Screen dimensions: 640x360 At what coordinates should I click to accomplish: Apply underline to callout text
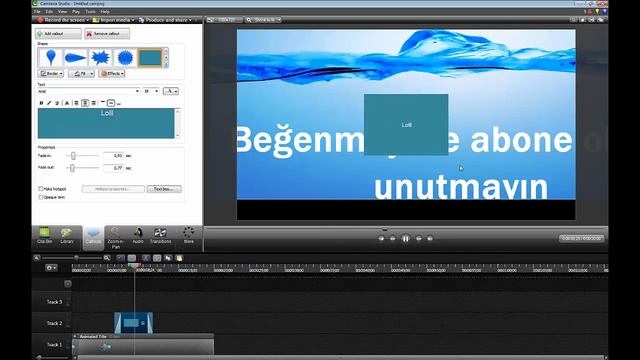coord(57,103)
